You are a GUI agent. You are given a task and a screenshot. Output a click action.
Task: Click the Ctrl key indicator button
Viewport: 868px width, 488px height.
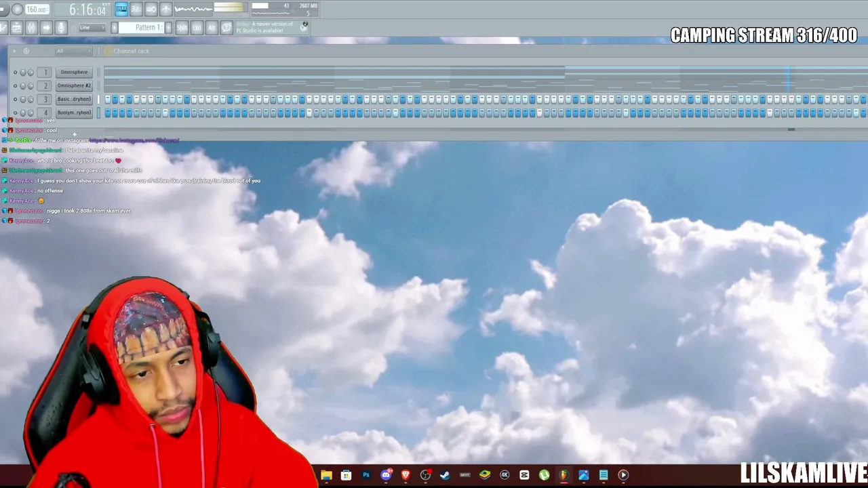pos(197,28)
